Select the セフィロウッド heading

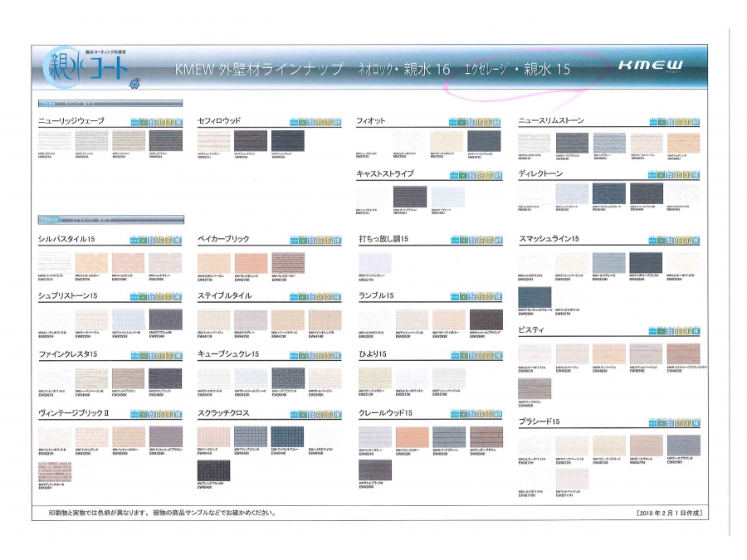pyautogui.click(x=219, y=120)
